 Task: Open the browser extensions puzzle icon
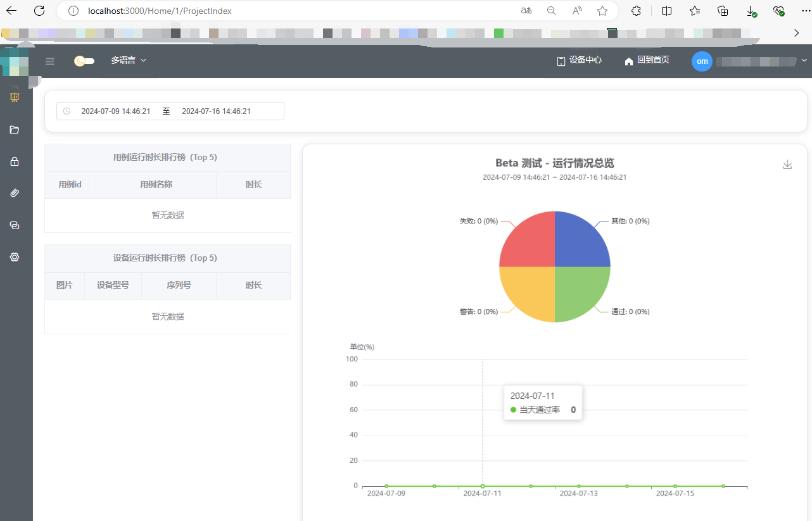637,11
